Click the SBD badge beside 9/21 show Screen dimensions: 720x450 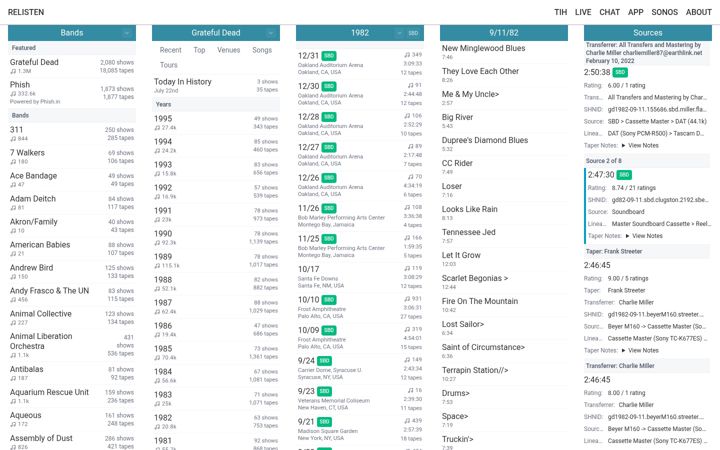click(x=324, y=422)
